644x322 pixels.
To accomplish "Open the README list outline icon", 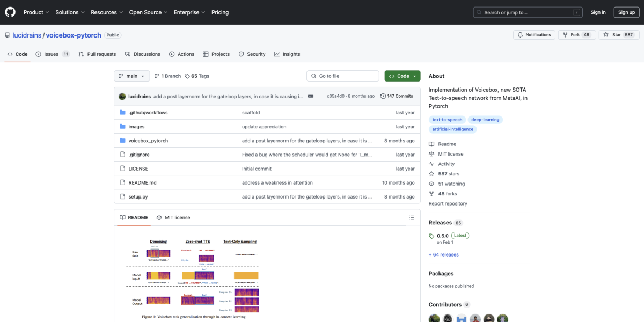I will 412,217.
